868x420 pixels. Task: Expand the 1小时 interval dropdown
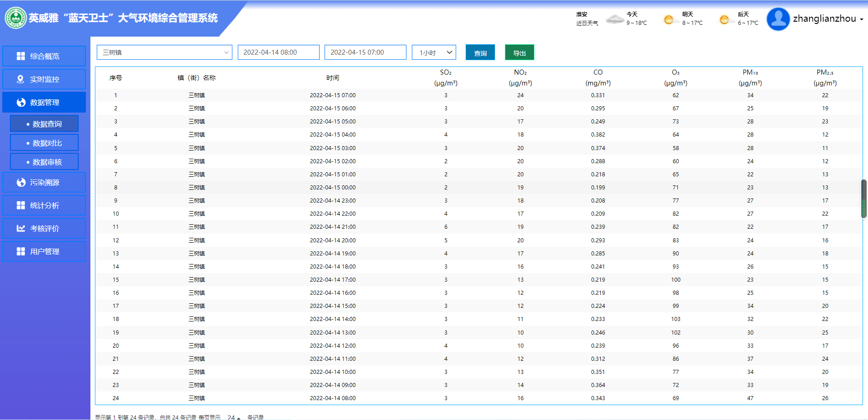point(434,52)
